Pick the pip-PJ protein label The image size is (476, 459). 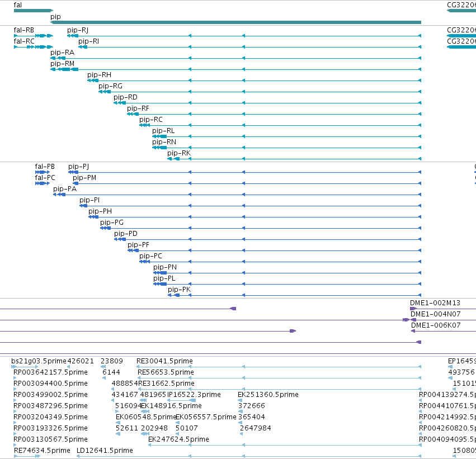tap(79, 167)
